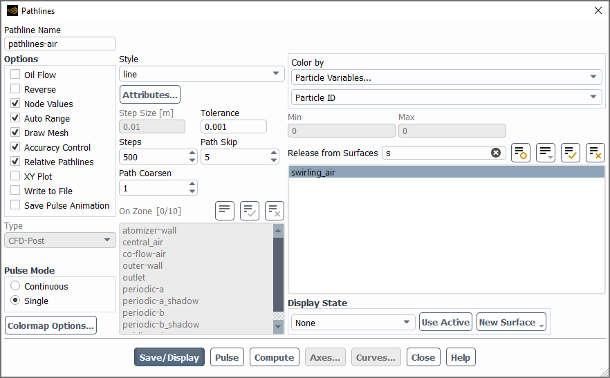Expand the Particle Variables color-by dropdown
The width and height of the screenshot is (610, 378).
tap(447, 77)
